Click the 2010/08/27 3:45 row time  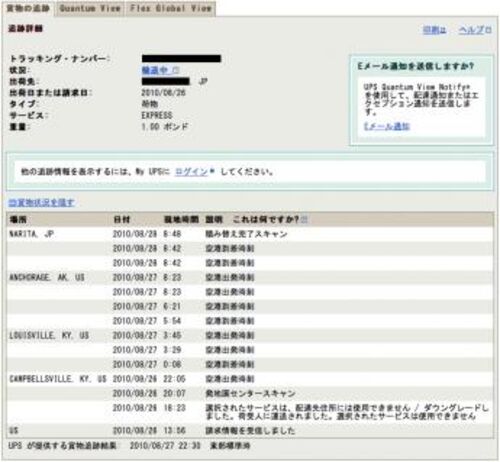pyautogui.click(x=172, y=335)
